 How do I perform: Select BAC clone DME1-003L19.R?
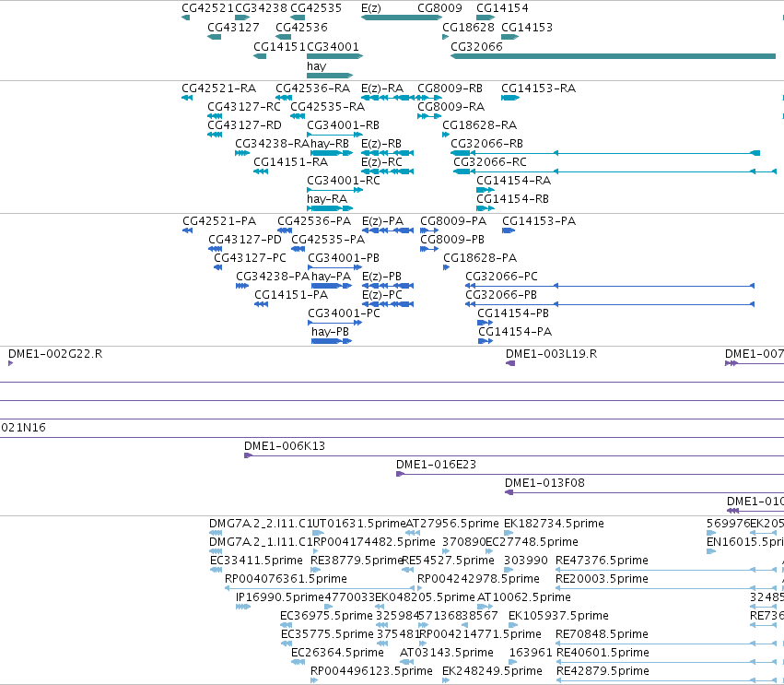(552, 354)
